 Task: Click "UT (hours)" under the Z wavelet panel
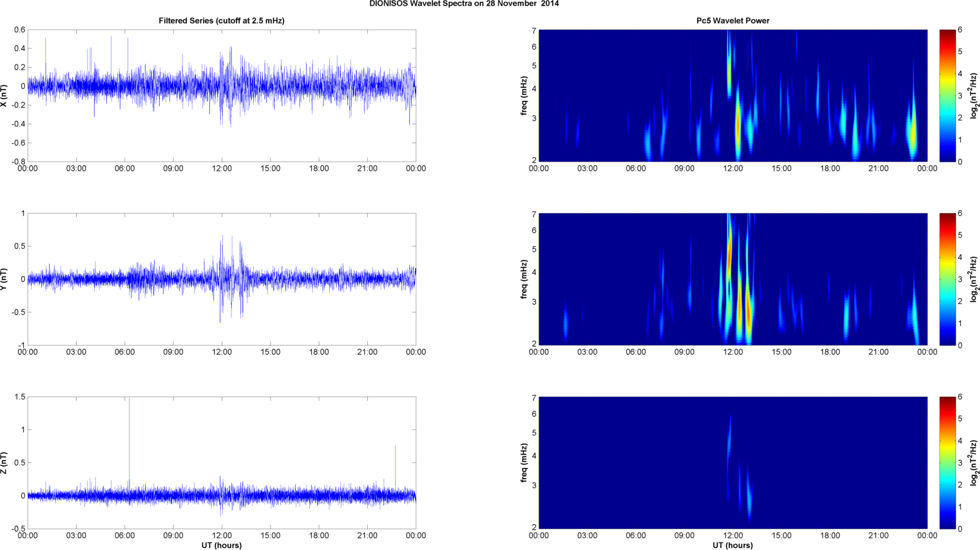pyautogui.click(x=733, y=545)
